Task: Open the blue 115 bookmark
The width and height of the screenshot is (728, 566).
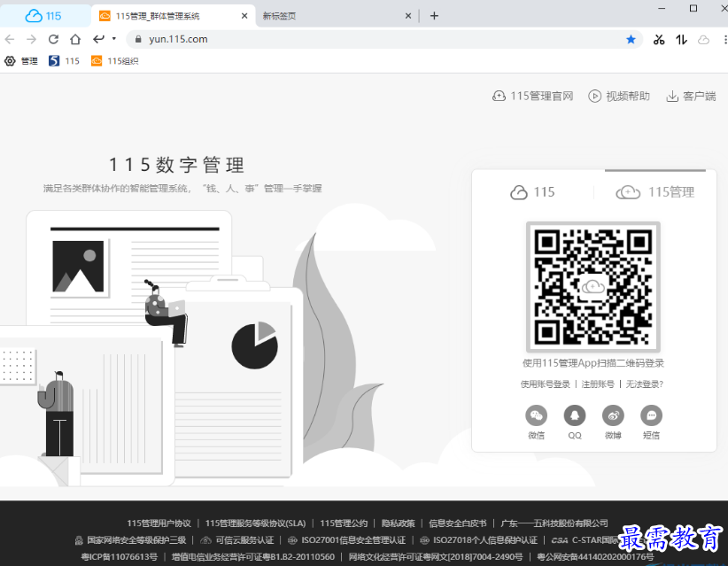Action: click(x=64, y=61)
